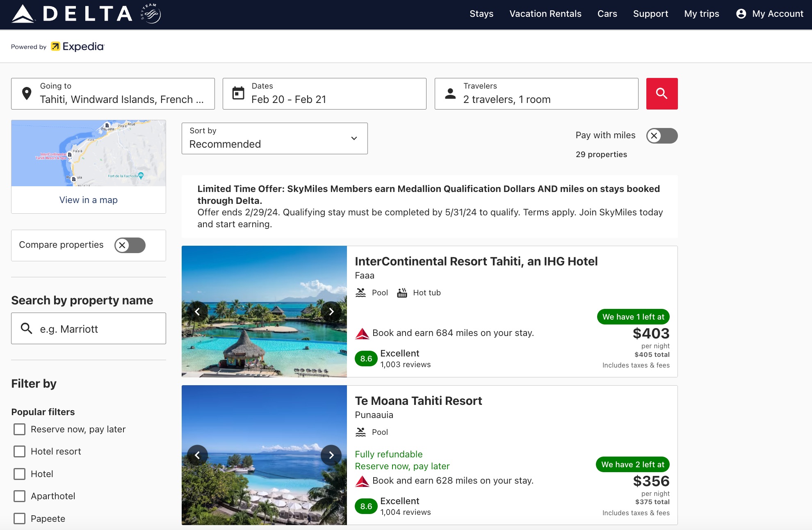Click the magnifying glass in property name search
The height and width of the screenshot is (530, 812).
pyautogui.click(x=26, y=329)
